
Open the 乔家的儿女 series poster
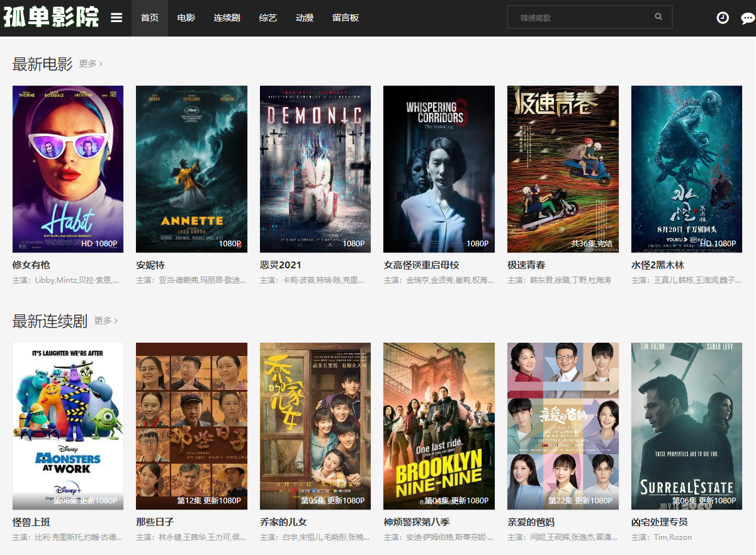point(315,426)
